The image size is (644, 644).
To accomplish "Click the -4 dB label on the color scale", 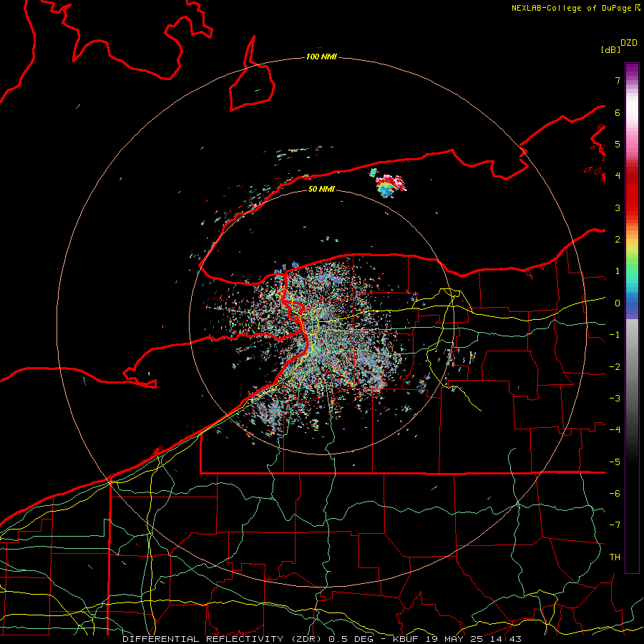I will click(615, 430).
